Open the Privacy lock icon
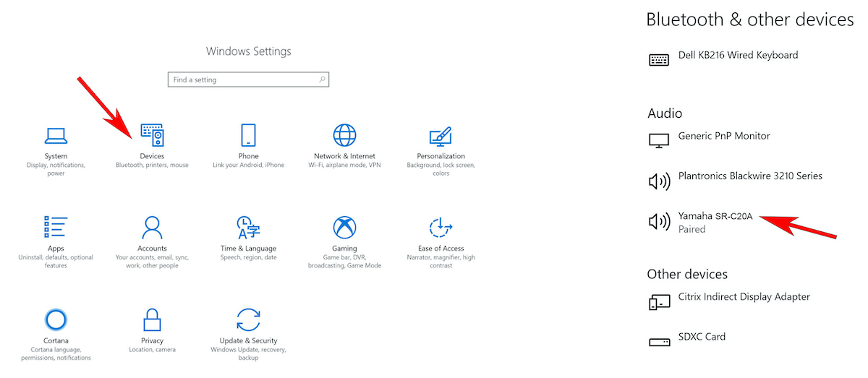 click(152, 319)
